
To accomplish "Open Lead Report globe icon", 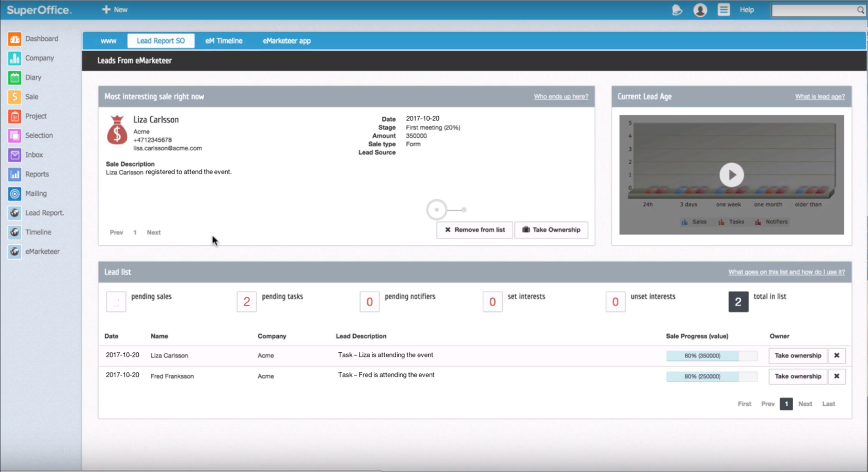I will click(x=14, y=213).
